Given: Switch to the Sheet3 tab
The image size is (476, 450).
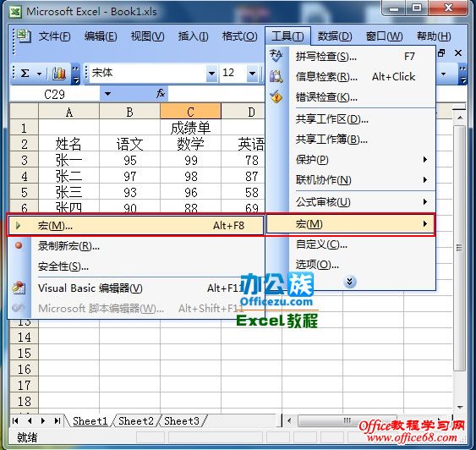Looking at the screenshot, I should click(x=182, y=421).
